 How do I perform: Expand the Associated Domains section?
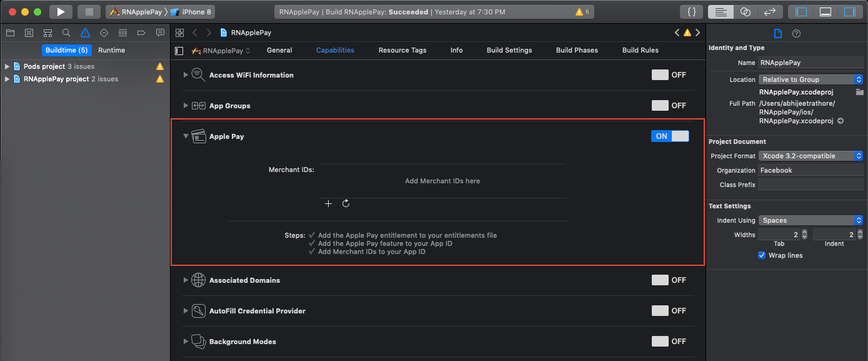click(186, 280)
